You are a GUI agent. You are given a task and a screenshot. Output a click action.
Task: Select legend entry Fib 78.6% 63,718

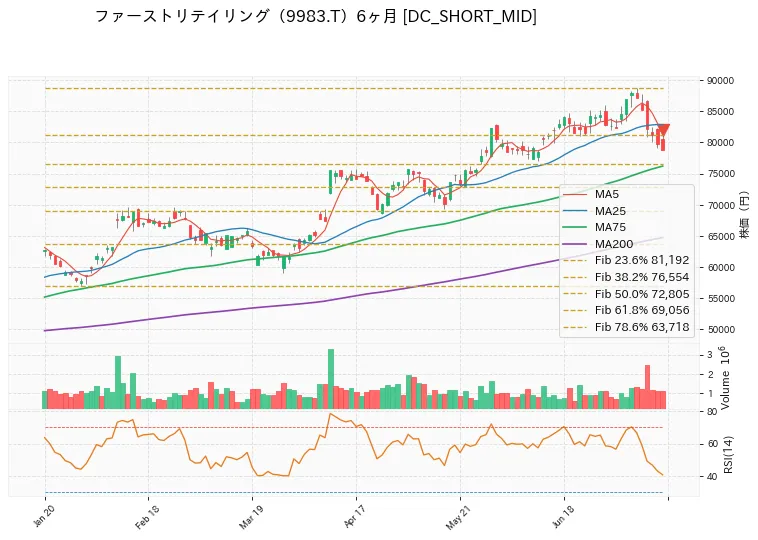627,327
